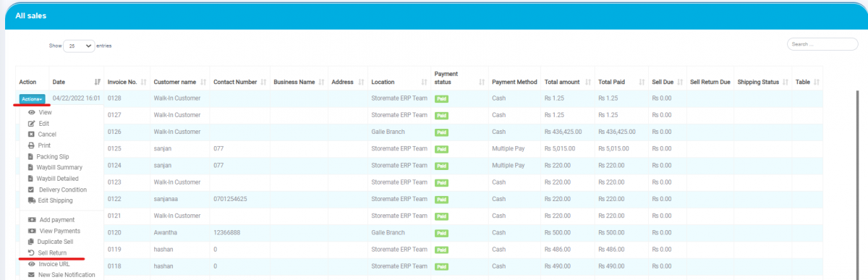Click the truck icon beside Edit Shipping

coord(31,200)
